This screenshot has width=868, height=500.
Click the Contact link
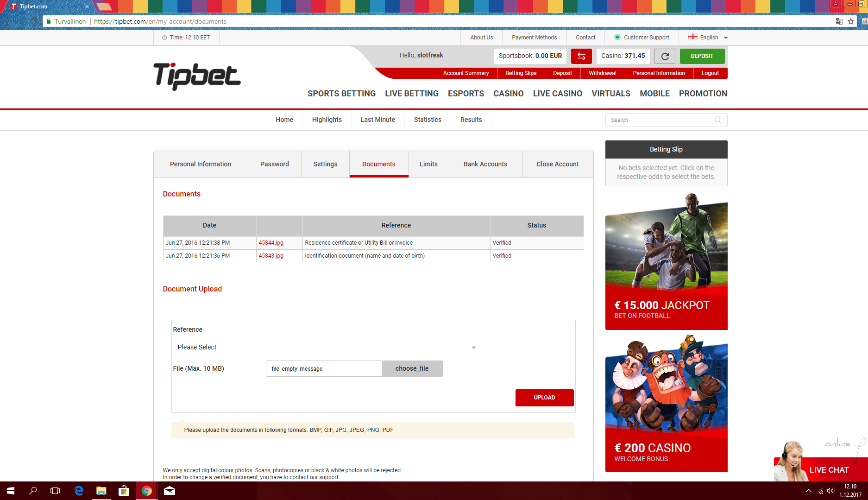[x=586, y=38]
